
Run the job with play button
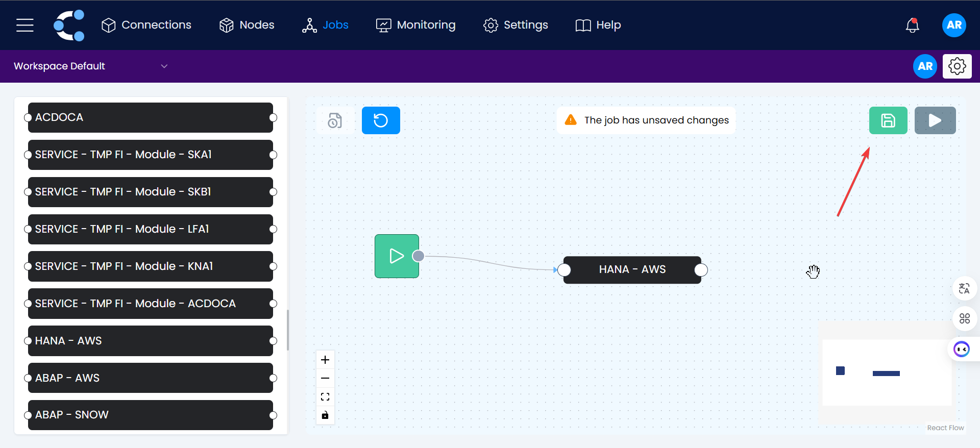[x=935, y=120]
